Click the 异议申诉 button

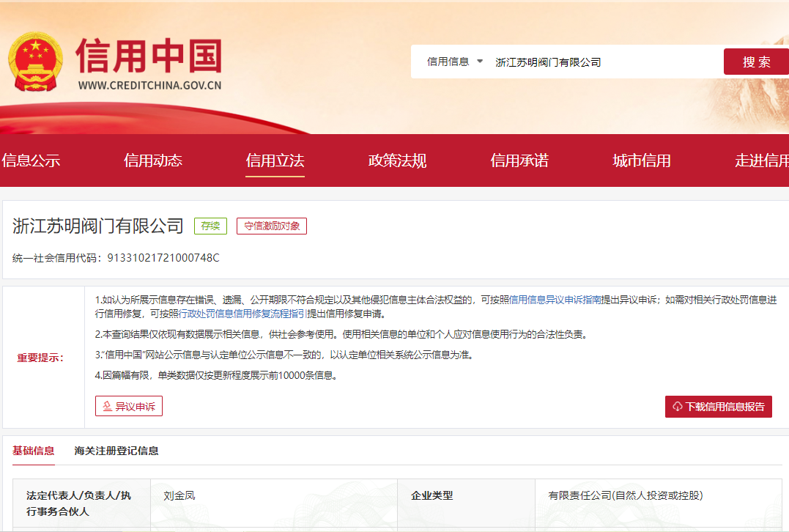[129, 406]
